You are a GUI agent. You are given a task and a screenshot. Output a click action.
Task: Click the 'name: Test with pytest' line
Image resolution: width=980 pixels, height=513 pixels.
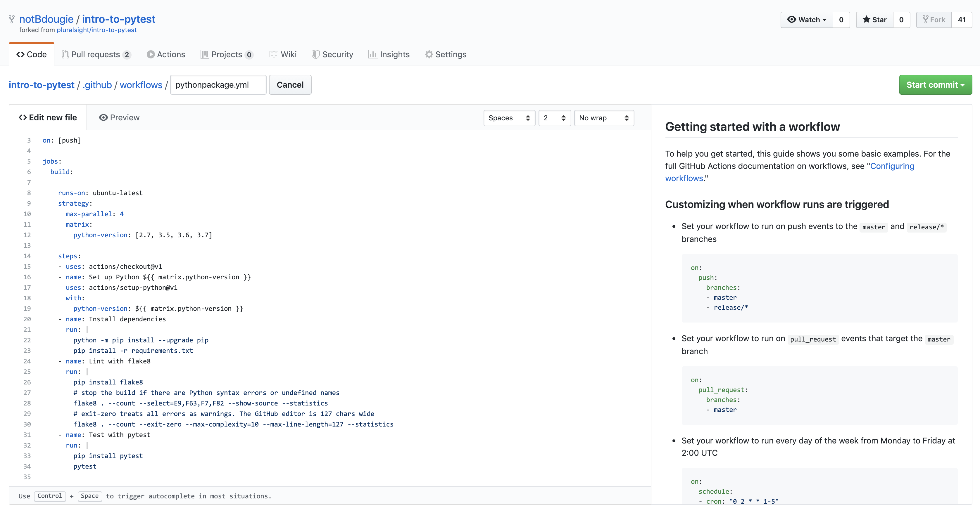click(104, 435)
